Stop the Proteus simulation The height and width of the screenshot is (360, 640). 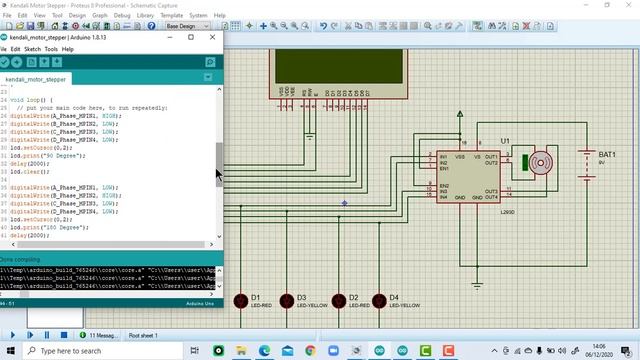[64, 335]
